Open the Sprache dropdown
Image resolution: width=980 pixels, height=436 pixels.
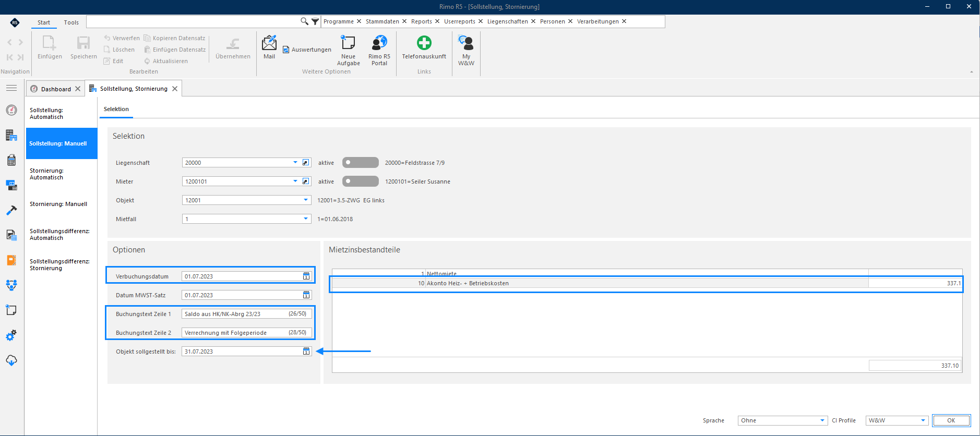click(x=822, y=420)
